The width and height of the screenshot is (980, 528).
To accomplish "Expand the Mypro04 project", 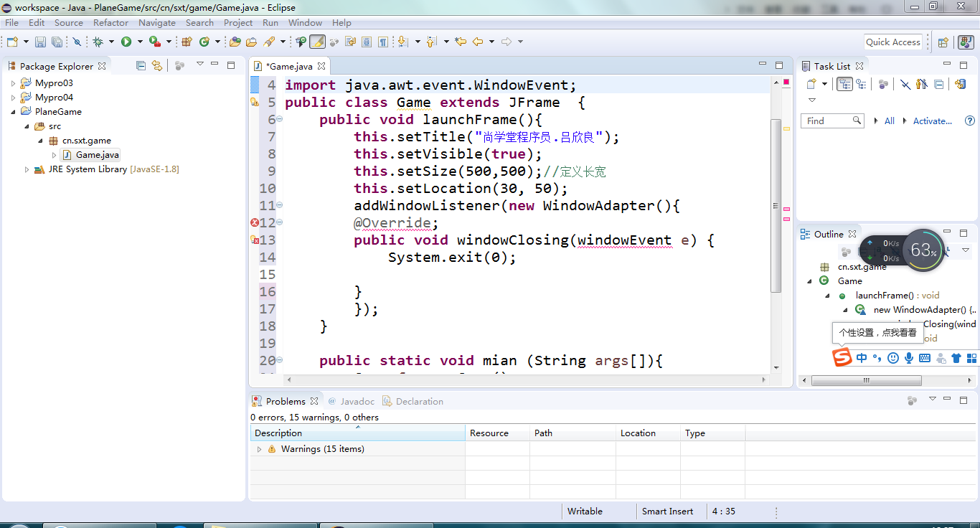I will click(13, 98).
